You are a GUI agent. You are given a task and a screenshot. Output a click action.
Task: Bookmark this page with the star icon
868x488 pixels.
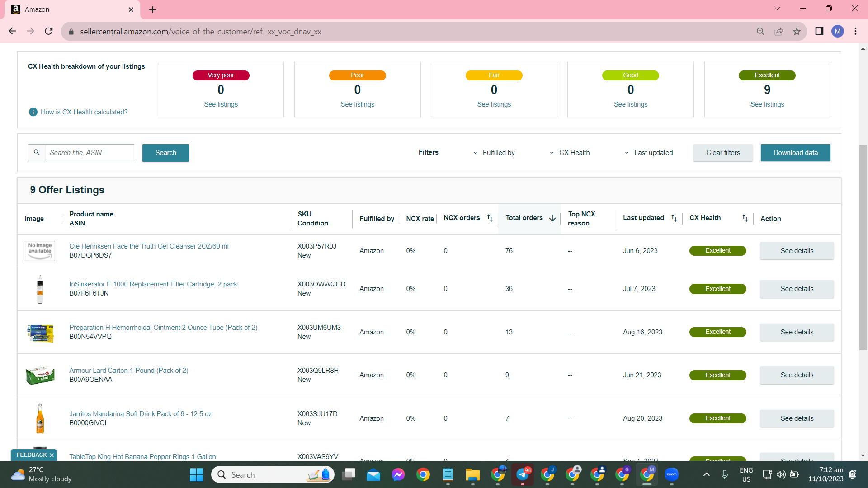pyautogui.click(x=797, y=31)
